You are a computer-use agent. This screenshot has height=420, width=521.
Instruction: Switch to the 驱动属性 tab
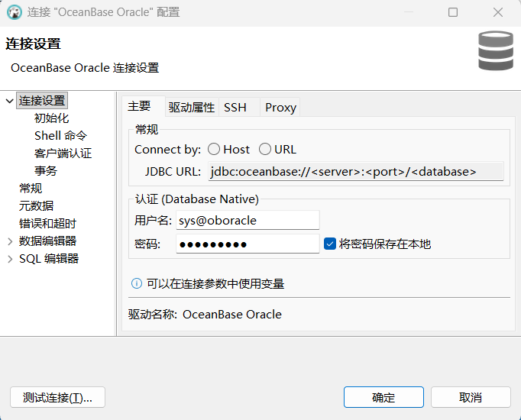192,107
